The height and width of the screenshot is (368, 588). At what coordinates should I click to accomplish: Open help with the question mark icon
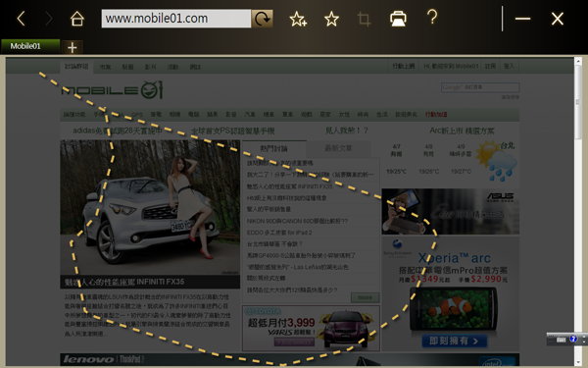(432, 17)
